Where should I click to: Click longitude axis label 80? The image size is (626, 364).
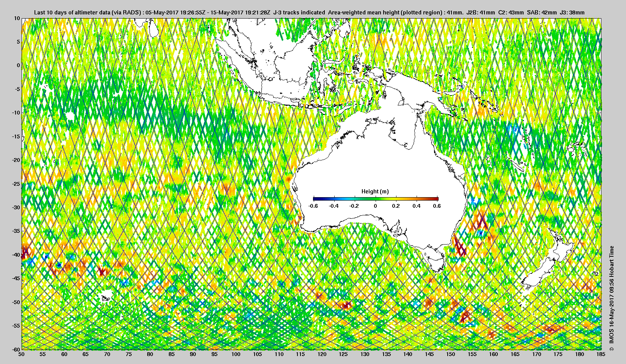(150, 354)
